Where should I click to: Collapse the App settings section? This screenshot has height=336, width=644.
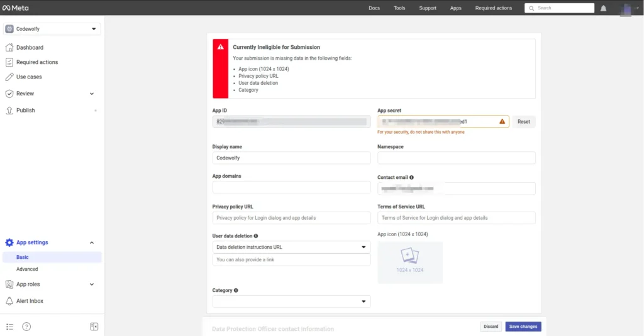coord(92,242)
